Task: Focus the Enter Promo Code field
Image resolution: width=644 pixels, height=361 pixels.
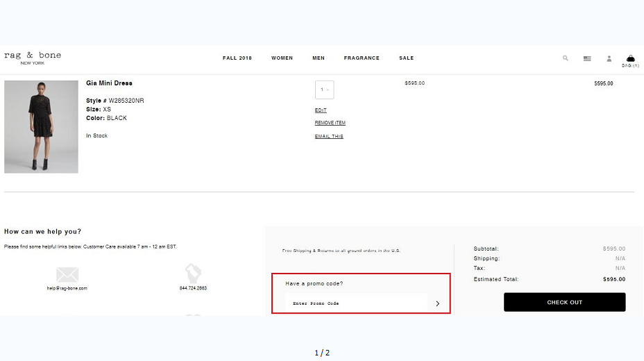Action: point(356,303)
